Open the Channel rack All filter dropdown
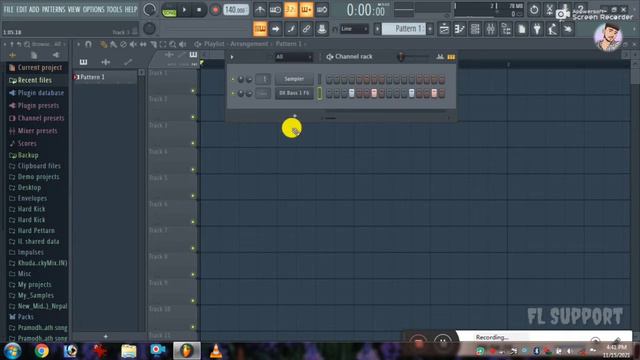Image resolution: width=640 pixels, height=360 pixels. [293, 57]
